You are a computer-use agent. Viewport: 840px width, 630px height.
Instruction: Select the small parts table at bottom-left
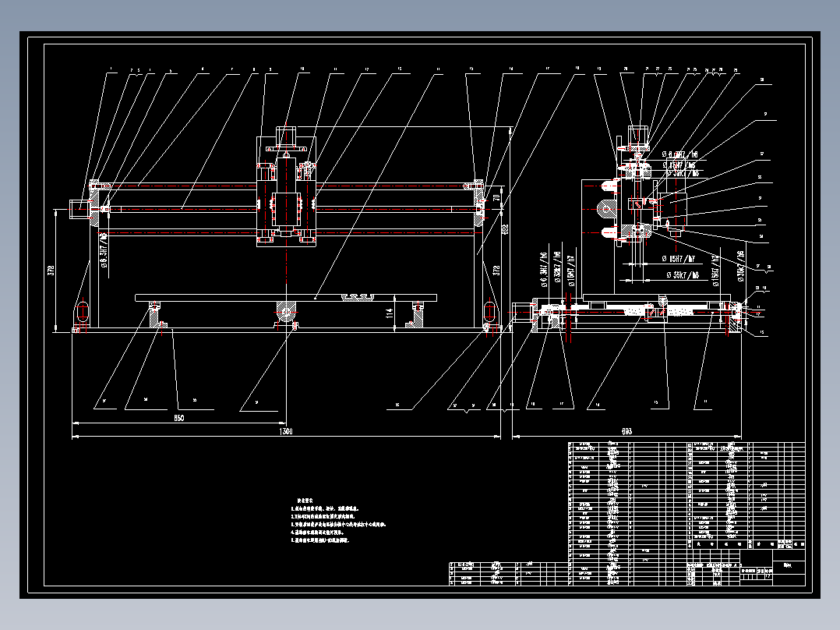pos(508,574)
